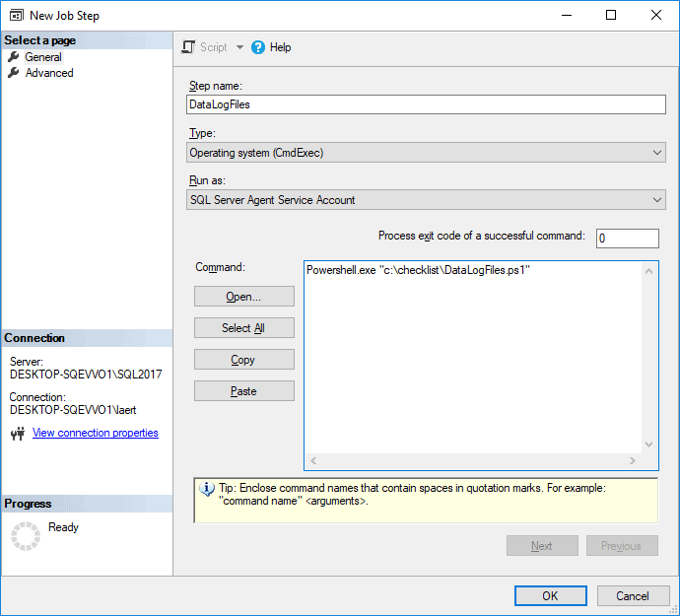Click the New Job Step window icon

(x=17, y=16)
